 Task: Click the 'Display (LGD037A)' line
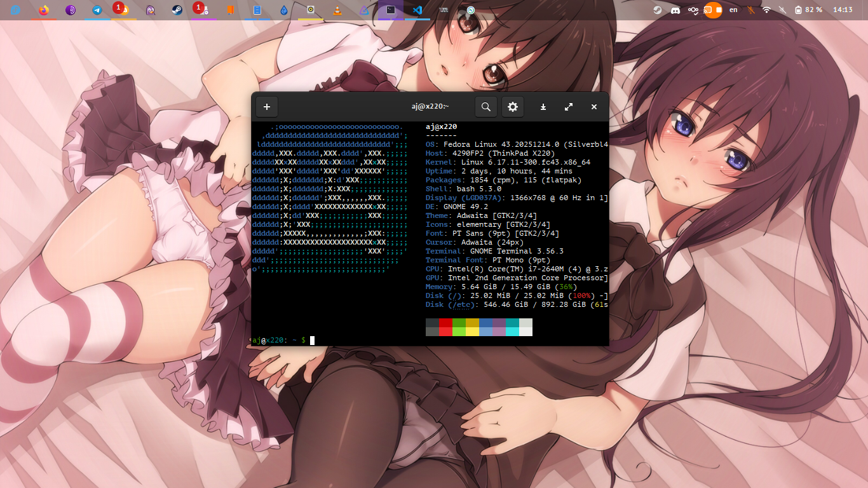point(517,198)
